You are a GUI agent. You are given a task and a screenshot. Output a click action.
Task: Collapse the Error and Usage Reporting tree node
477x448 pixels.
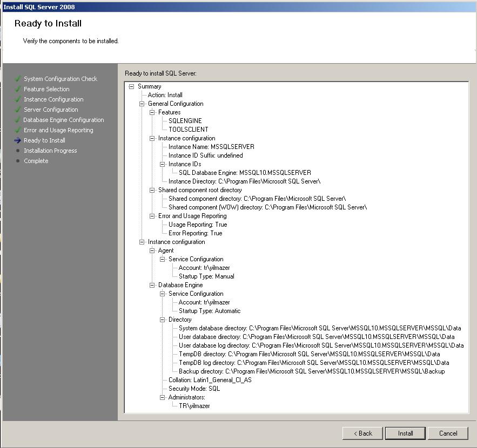click(152, 216)
